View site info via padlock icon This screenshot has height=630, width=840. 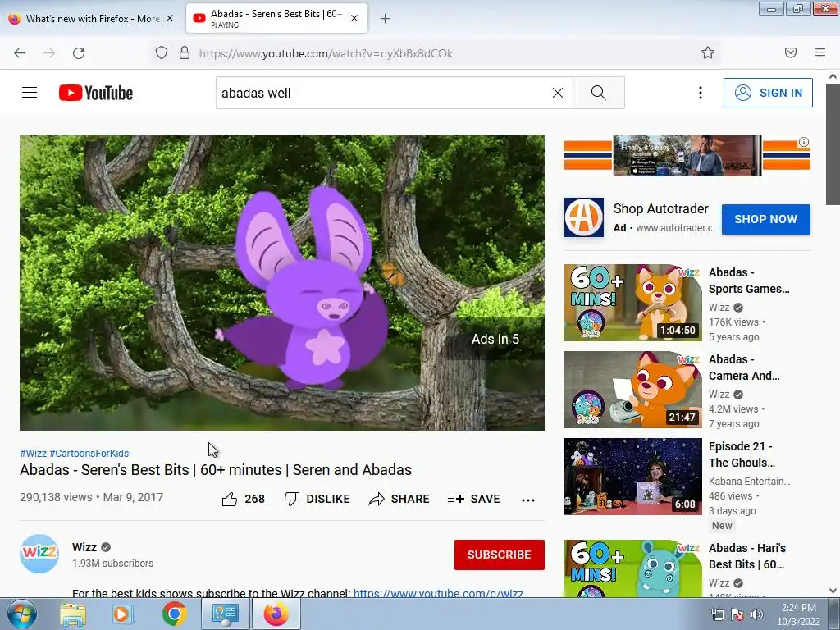[x=185, y=53]
